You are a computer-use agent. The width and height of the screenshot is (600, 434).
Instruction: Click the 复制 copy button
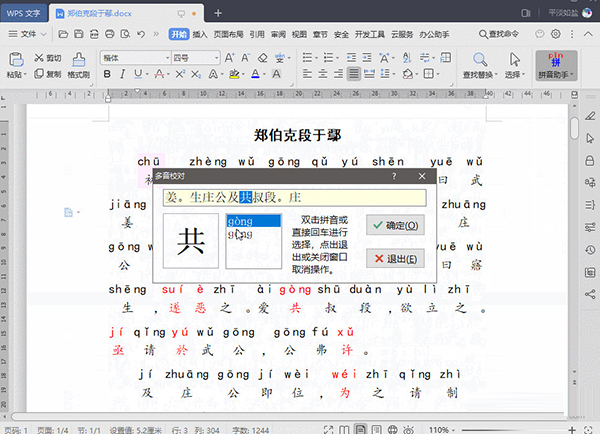pyautogui.click(x=46, y=74)
